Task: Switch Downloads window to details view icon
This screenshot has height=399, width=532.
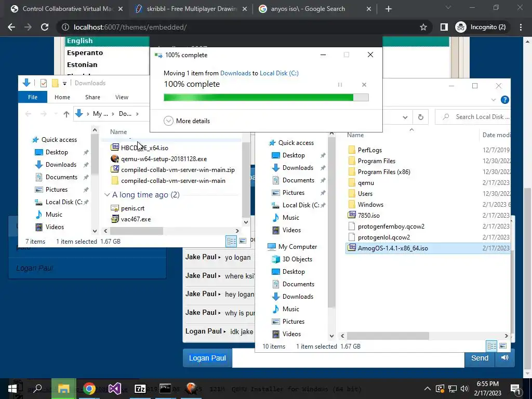Action: point(231,241)
